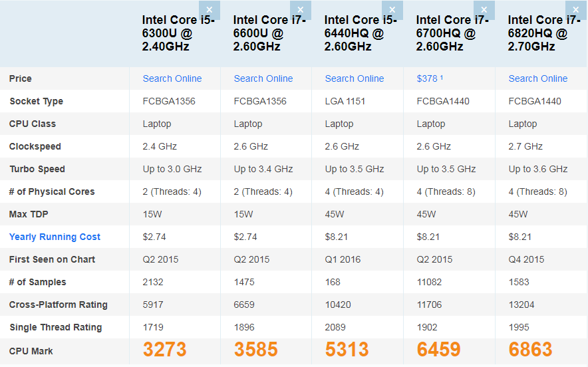588x367 pixels.
Task: Click Search Online price for i5-6300U
Action: click(172, 78)
